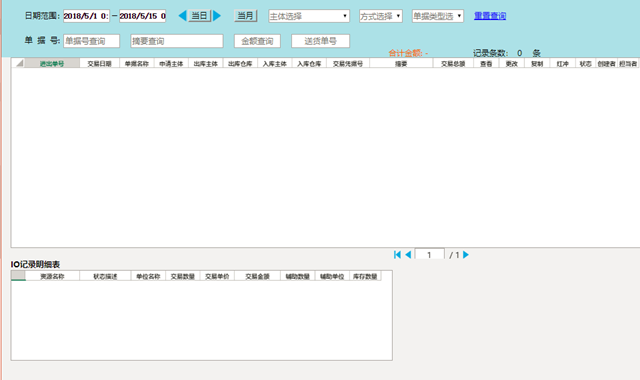Click the end date field 2018/5/15
The height and width of the screenshot is (380, 640).
[142, 16]
